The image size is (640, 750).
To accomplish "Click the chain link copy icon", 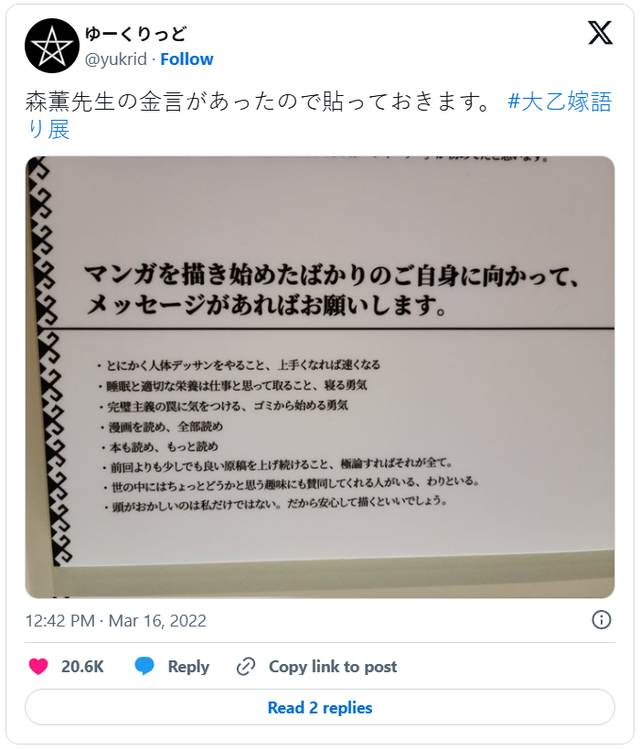I will tap(246, 666).
